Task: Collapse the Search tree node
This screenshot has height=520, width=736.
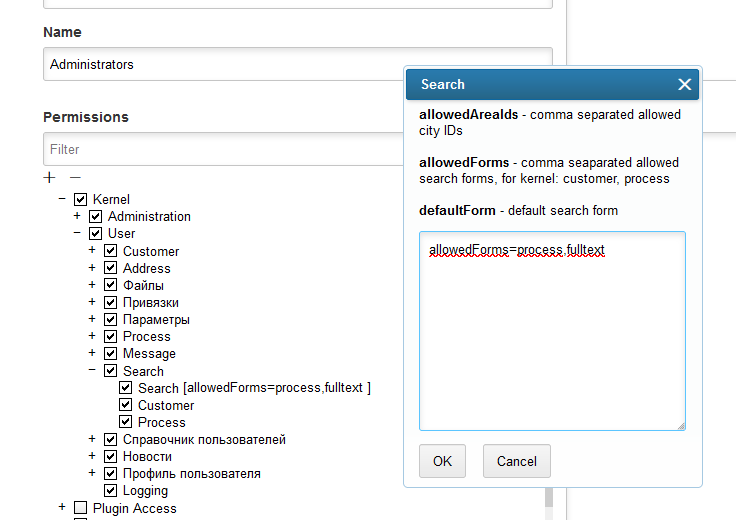Action: click(x=92, y=370)
